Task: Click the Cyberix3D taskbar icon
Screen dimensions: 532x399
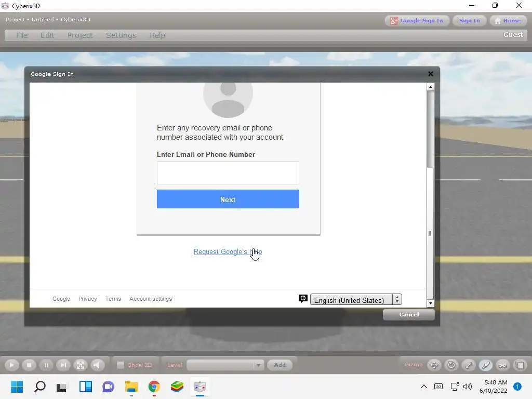Action: coord(200,387)
